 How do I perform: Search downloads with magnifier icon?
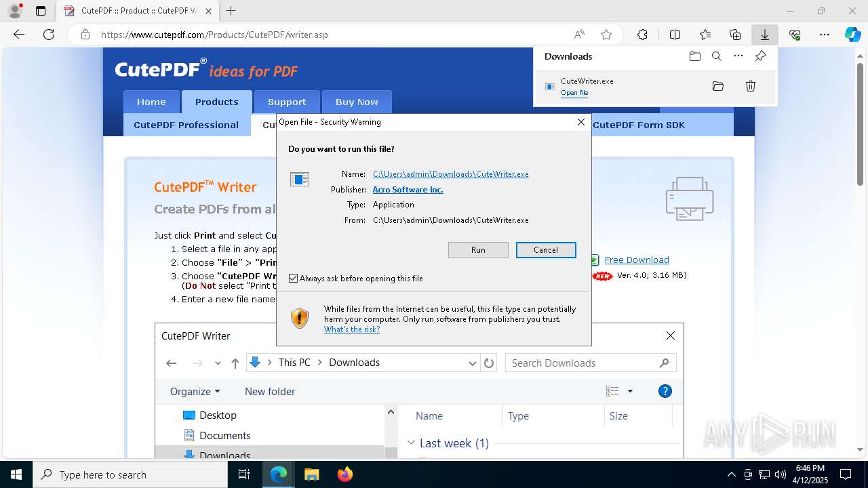(717, 56)
